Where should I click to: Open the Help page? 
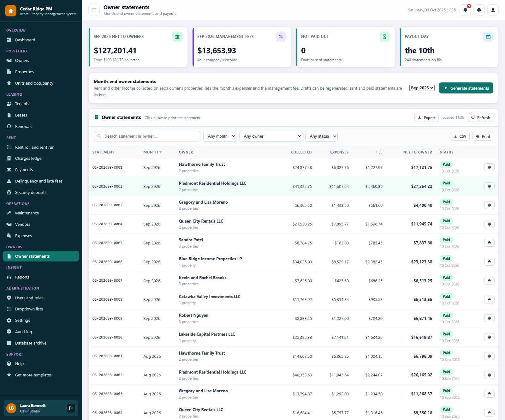click(x=41, y=363)
